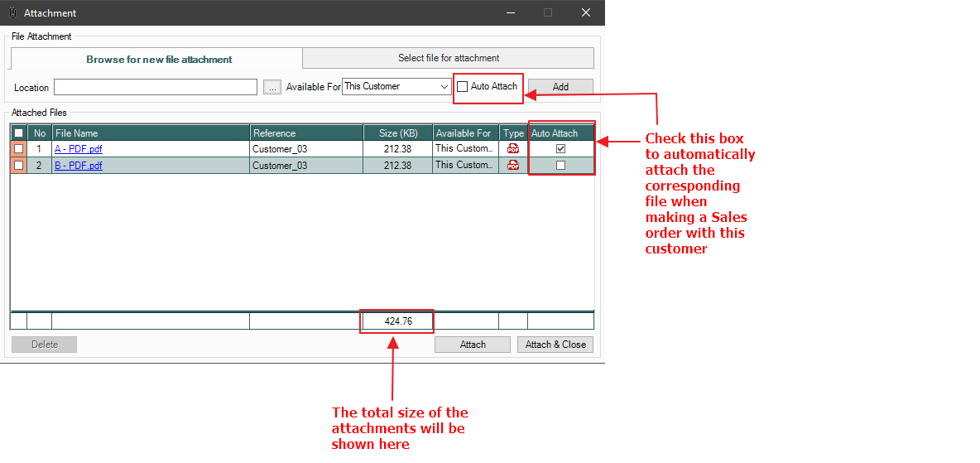The image size is (980, 463).
Task: Click the Attachment window title bar icon
Action: coord(12,13)
